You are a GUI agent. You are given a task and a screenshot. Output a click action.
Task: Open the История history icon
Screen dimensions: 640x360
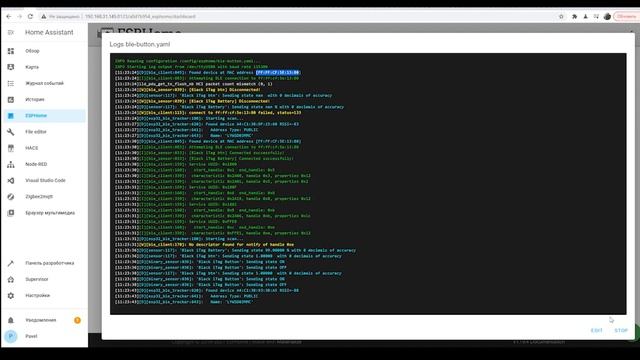pos(11,100)
